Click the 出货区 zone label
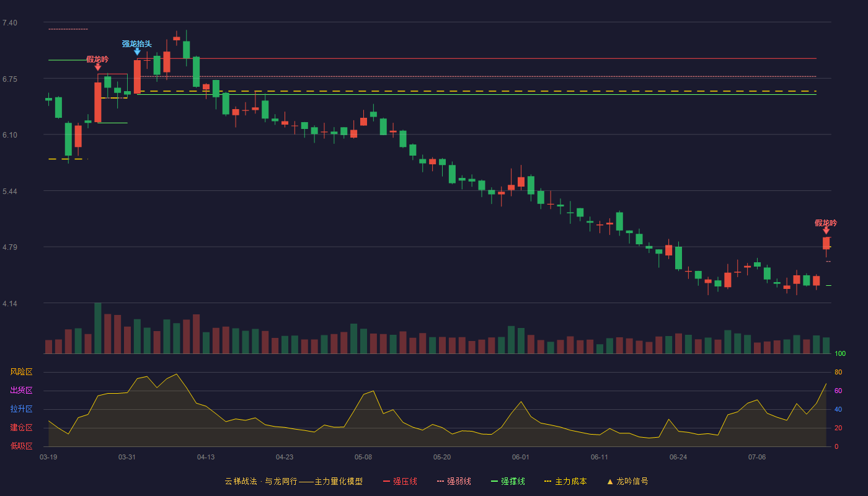This screenshot has height=496, width=868. click(x=21, y=391)
